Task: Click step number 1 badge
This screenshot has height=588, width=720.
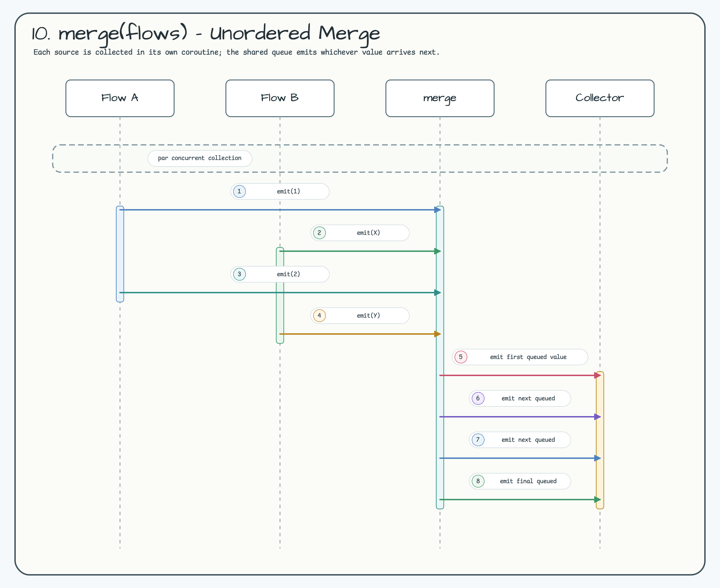Action: (239, 191)
